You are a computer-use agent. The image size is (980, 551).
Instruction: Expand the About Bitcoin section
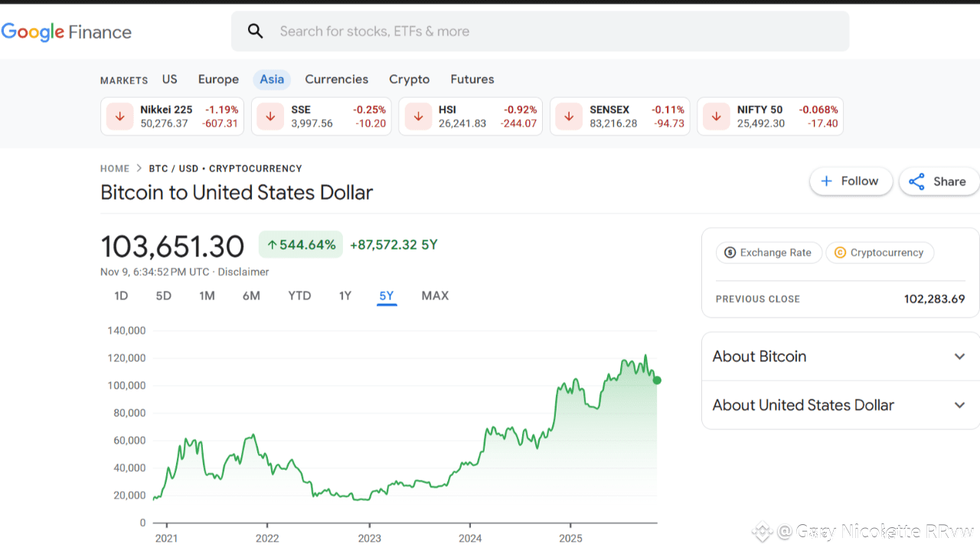point(959,357)
